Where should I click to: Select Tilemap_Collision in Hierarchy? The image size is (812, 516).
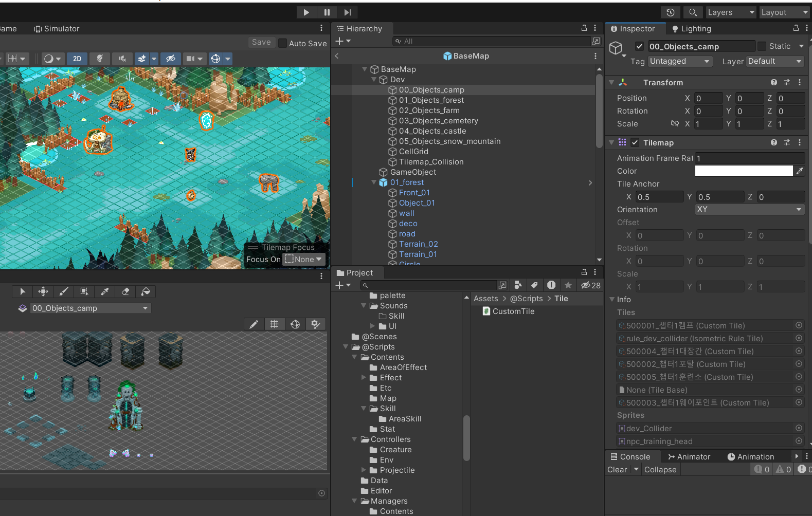431,162
